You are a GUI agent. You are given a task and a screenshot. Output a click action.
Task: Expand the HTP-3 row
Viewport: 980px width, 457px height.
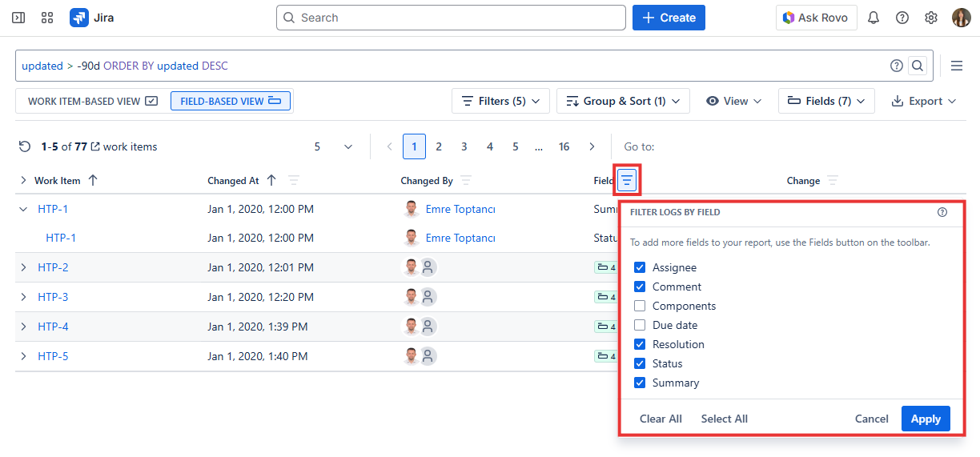tap(23, 297)
